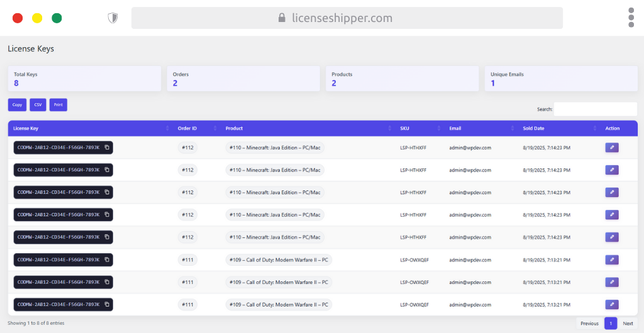Screen dimensions: 644x333
Task: Click the copy icon in the last table row
Action: [x=107, y=305]
